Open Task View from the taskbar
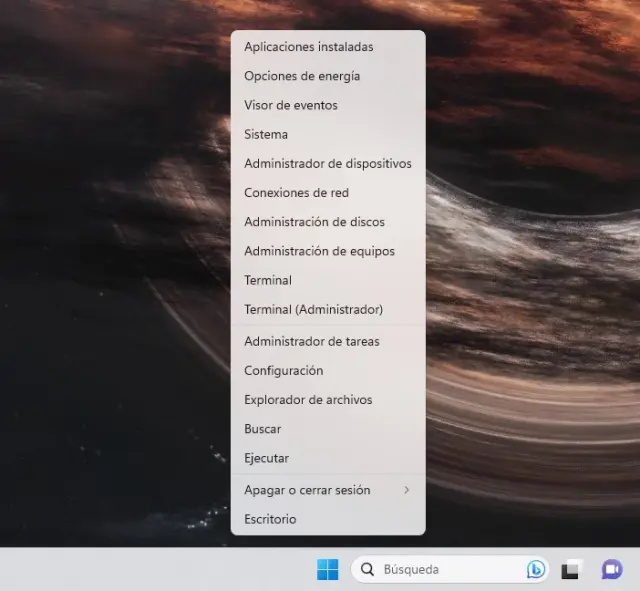 (571, 569)
